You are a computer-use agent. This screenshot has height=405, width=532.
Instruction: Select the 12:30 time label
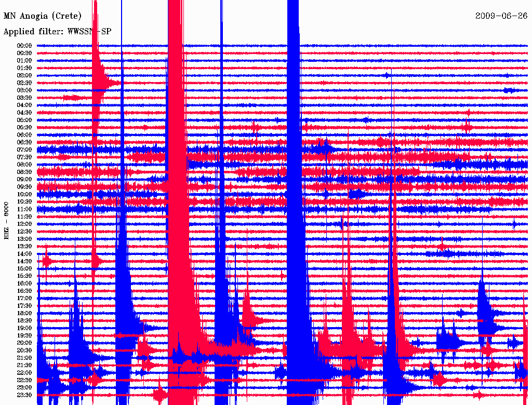point(24,232)
